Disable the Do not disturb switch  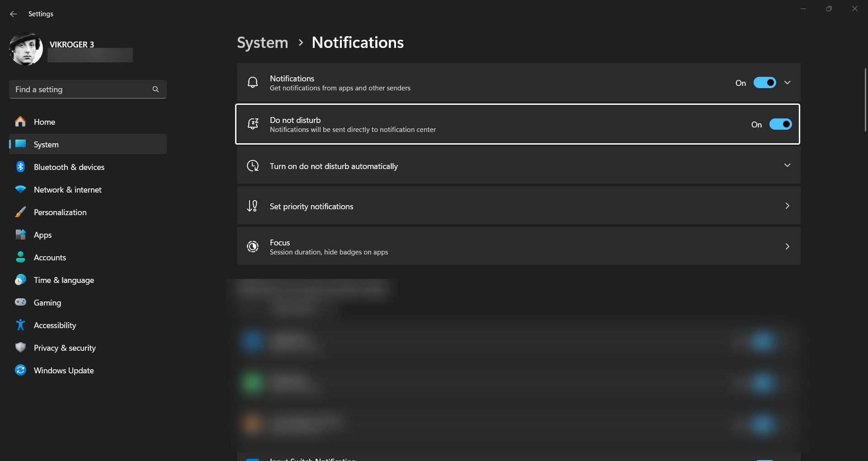click(780, 124)
